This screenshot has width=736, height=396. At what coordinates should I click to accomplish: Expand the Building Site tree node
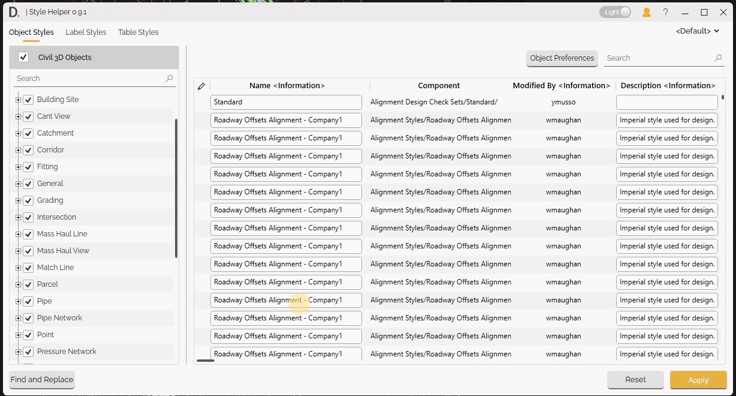tap(18, 99)
